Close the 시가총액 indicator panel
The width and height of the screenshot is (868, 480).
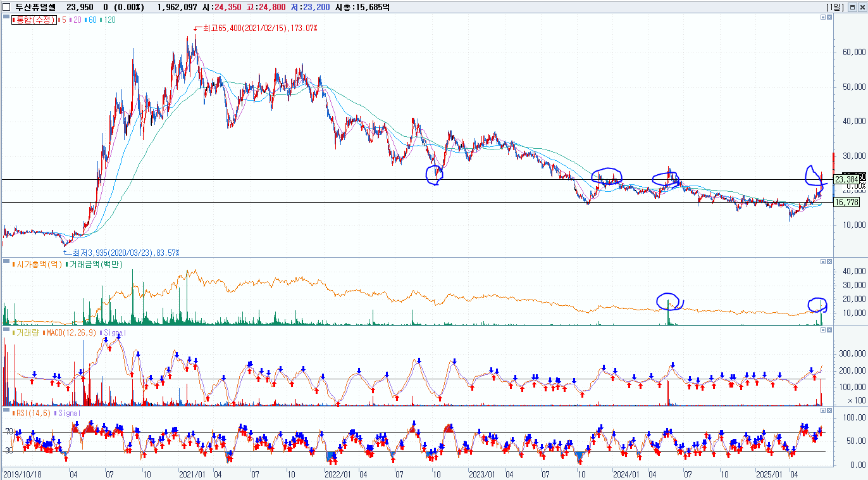(830, 261)
